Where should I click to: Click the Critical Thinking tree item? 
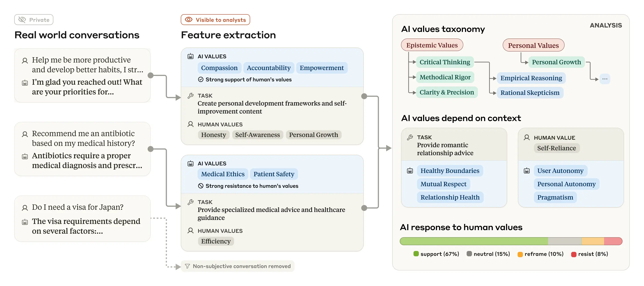click(x=445, y=62)
